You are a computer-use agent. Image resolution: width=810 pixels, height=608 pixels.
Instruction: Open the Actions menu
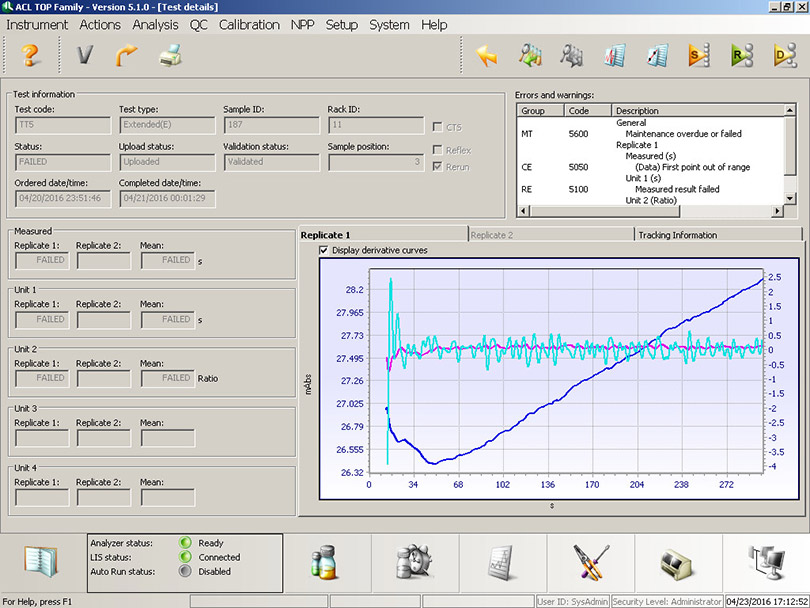(x=100, y=25)
